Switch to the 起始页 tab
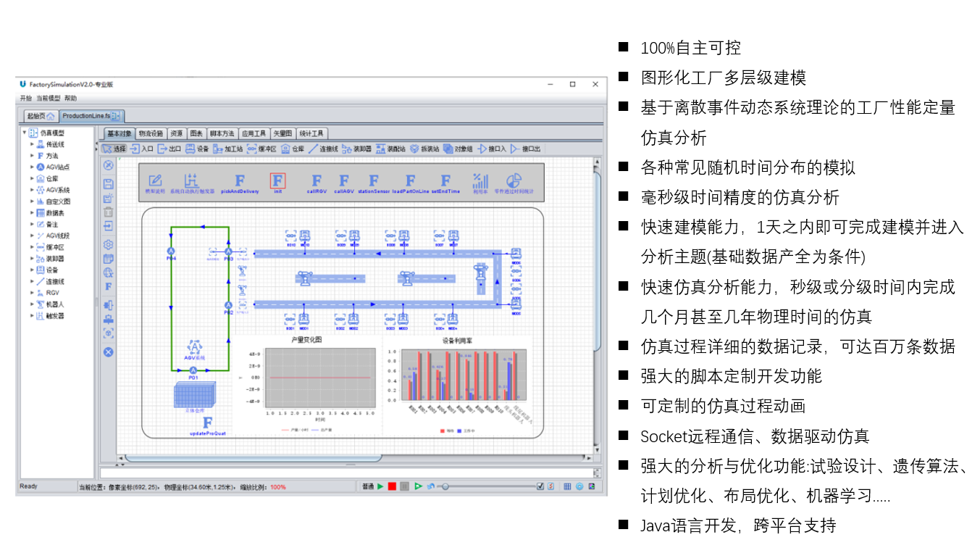The image size is (980, 540). [x=40, y=116]
